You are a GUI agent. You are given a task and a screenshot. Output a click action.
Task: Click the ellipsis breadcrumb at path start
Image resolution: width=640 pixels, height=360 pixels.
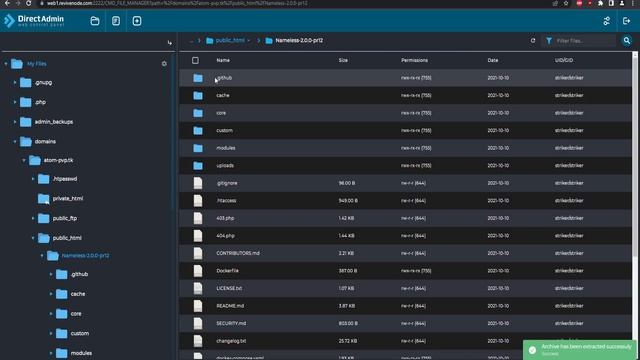(191, 40)
